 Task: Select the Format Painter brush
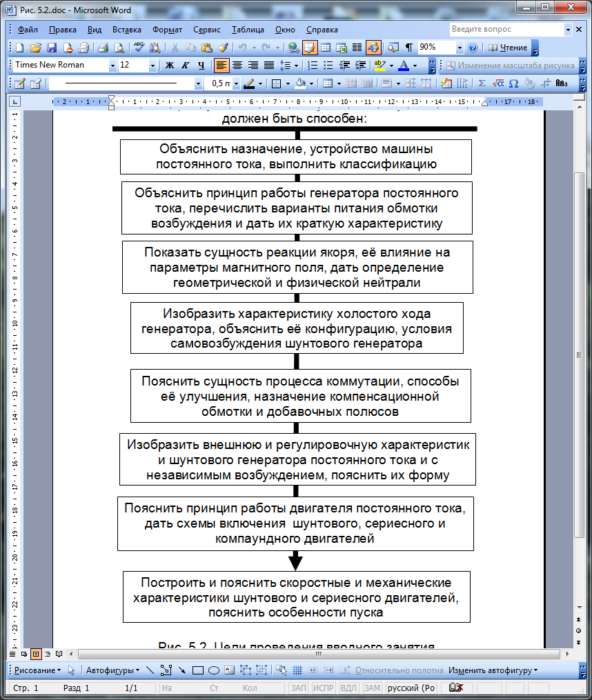[223, 48]
